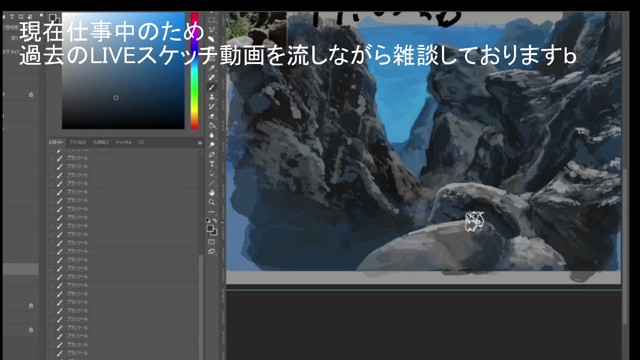The height and width of the screenshot is (360, 640).
Task: Click the History panel vertical scrollbar
Action: click(200, 253)
